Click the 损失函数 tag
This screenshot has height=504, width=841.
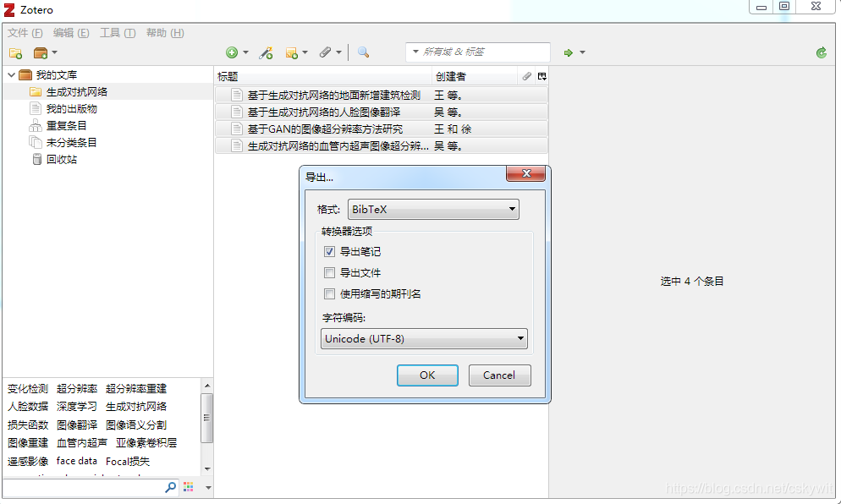coord(28,425)
